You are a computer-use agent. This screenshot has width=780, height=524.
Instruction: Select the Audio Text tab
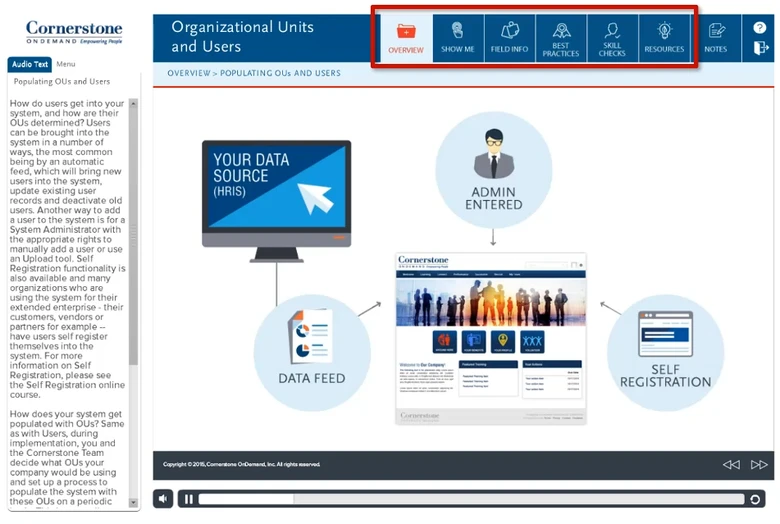point(29,64)
